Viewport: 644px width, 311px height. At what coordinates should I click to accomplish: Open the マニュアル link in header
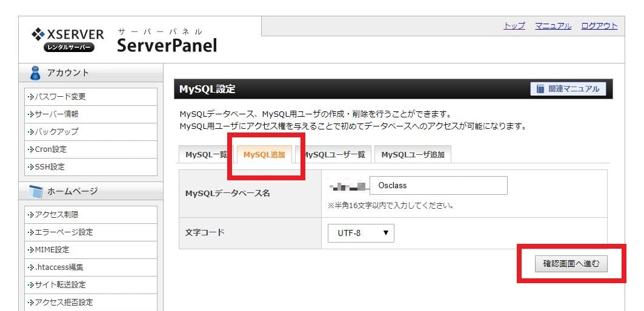(x=553, y=26)
